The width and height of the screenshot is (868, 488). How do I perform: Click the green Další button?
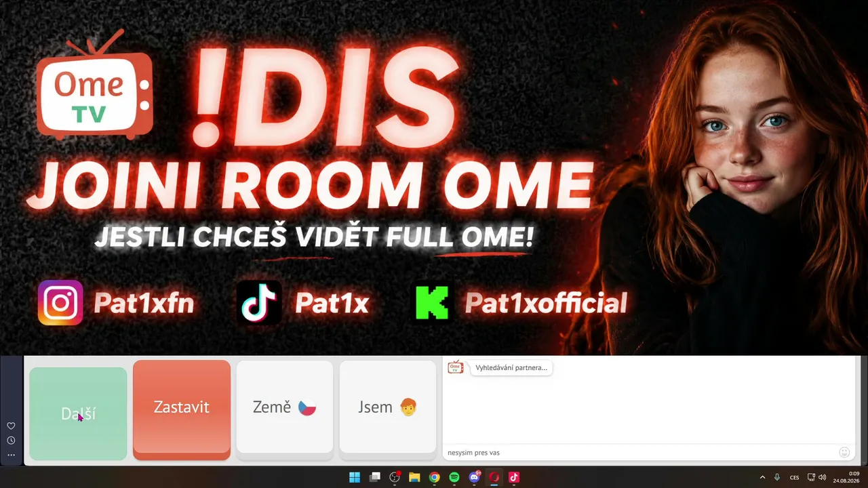(x=78, y=413)
